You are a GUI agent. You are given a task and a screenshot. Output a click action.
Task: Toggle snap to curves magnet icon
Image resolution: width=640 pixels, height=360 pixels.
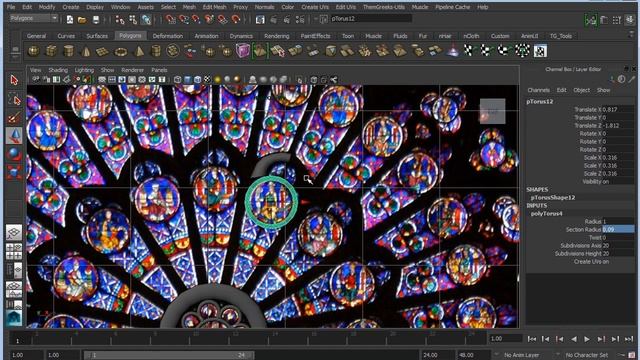(x=184, y=19)
